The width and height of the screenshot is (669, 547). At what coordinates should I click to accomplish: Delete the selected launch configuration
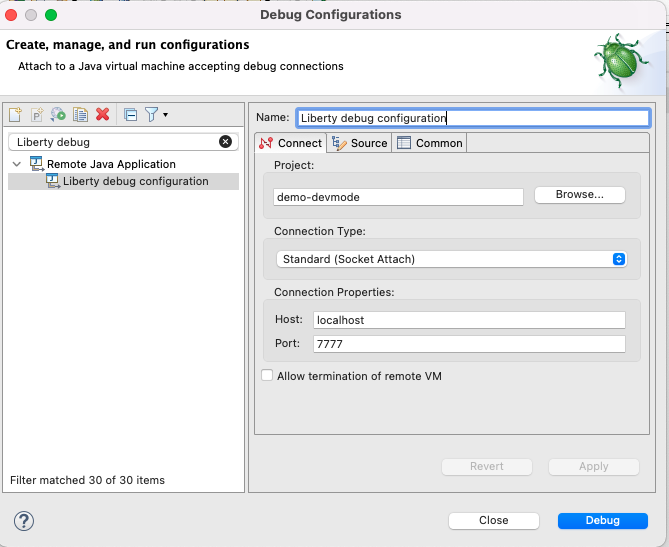[x=102, y=115]
